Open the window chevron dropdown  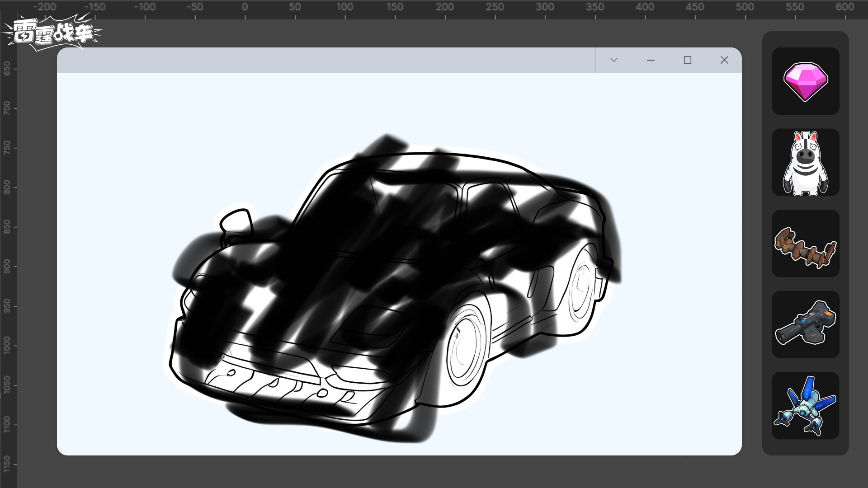tap(613, 60)
